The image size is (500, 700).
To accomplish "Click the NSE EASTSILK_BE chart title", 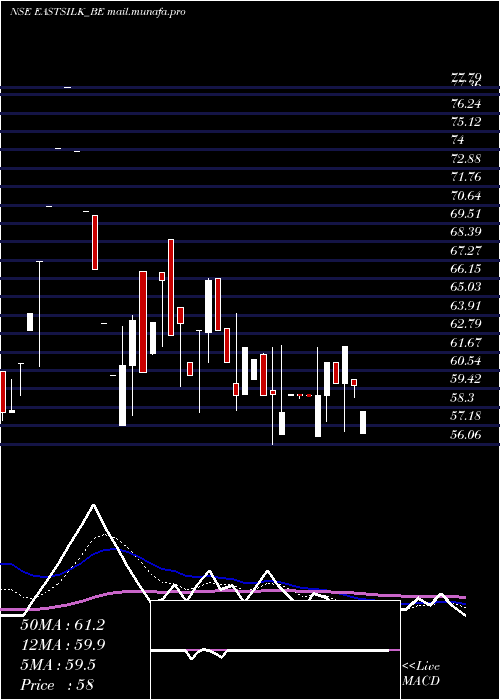I will coord(97,12).
